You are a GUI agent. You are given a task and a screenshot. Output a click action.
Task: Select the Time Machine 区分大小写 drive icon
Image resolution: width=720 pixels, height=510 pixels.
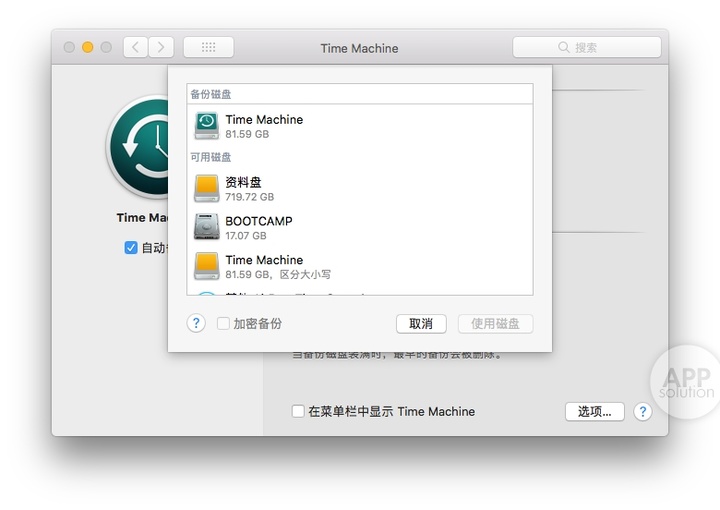(207, 266)
